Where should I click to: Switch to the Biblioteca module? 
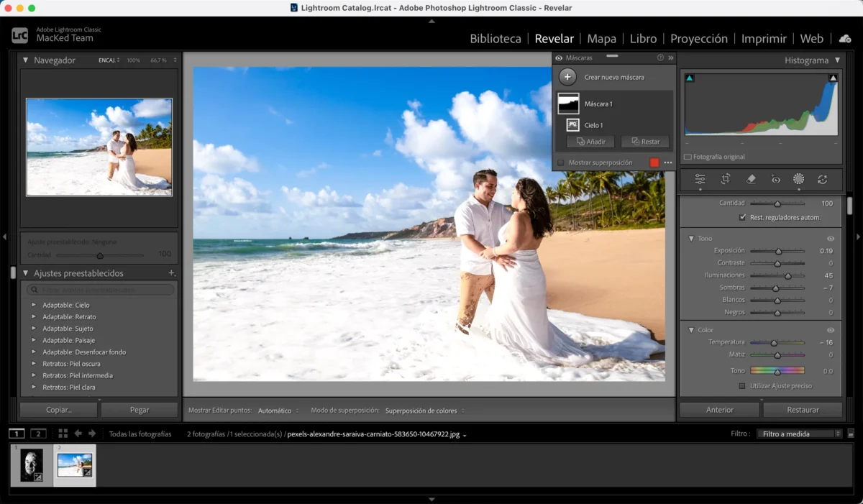(496, 39)
